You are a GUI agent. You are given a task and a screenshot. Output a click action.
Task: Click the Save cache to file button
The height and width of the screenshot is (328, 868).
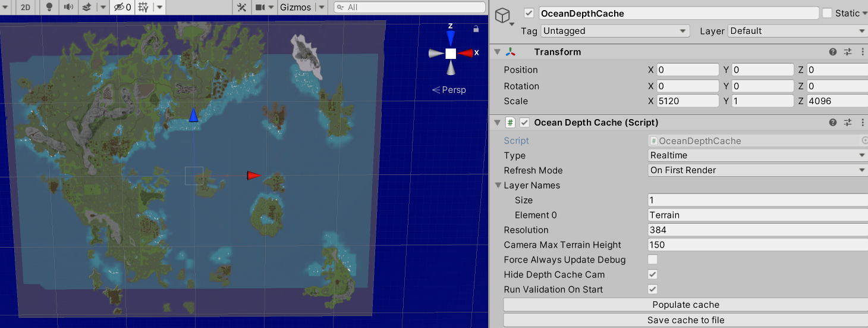coord(685,320)
